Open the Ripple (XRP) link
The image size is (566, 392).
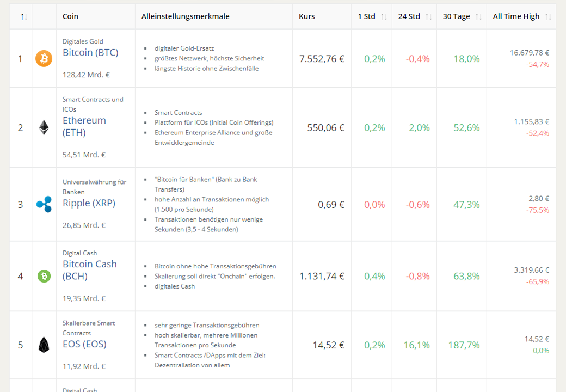click(x=89, y=203)
